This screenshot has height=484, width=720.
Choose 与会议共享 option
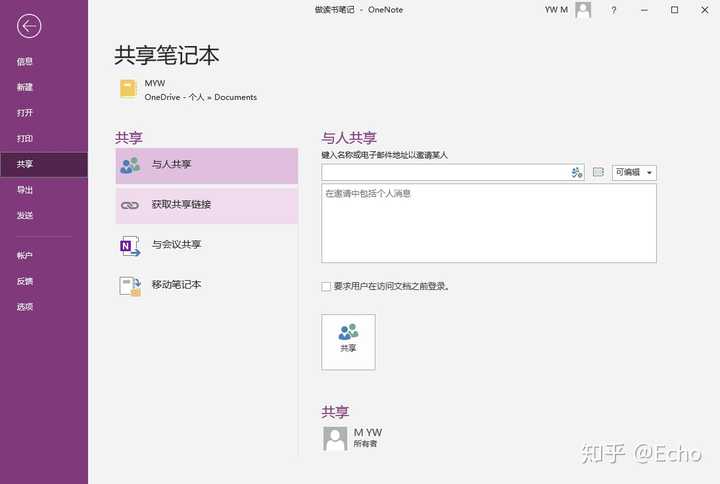coord(207,245)
